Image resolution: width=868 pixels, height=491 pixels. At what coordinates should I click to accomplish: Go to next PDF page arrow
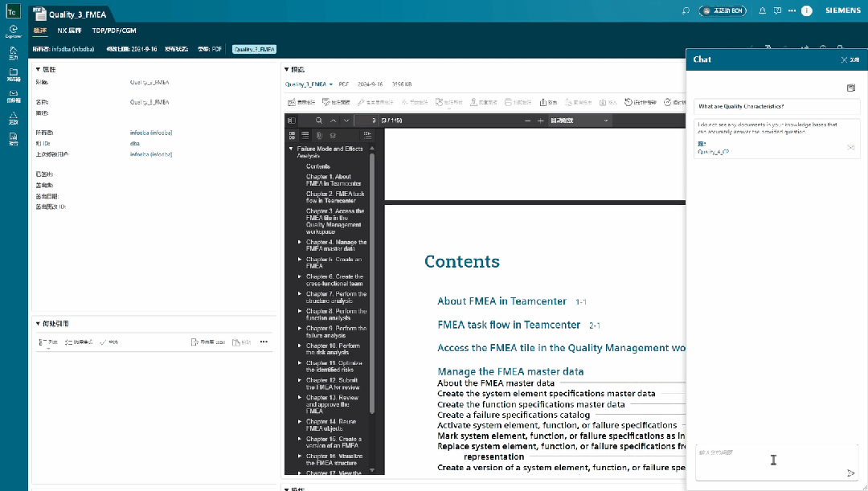[346, 120]
